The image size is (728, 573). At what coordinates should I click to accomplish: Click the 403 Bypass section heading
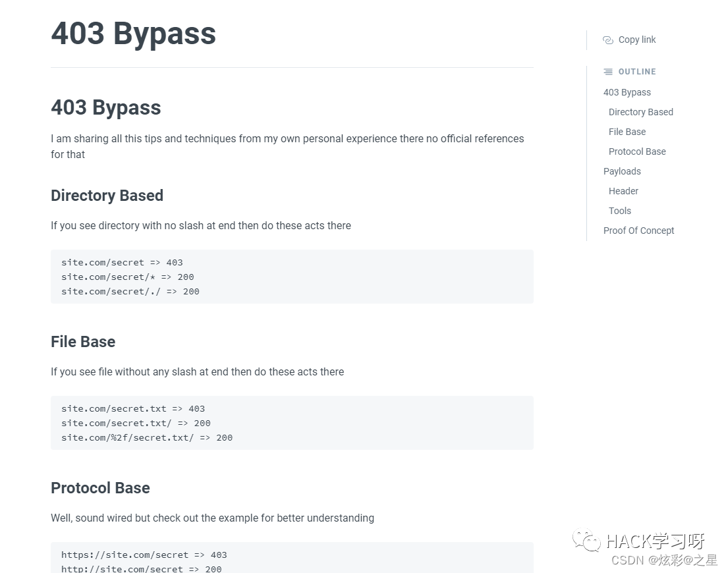coord(106,107)
